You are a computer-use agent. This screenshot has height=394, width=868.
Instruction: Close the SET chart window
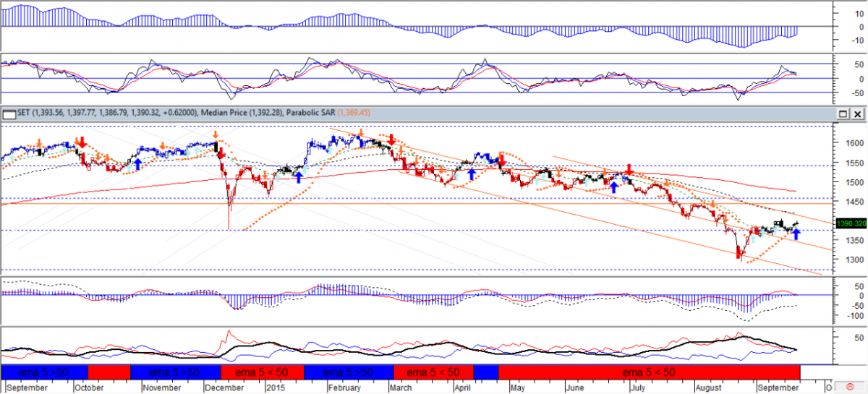click(x=858, y=114)
